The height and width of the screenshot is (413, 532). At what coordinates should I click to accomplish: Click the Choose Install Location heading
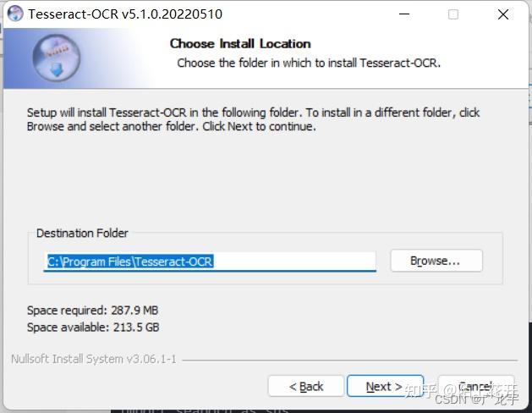240,43
